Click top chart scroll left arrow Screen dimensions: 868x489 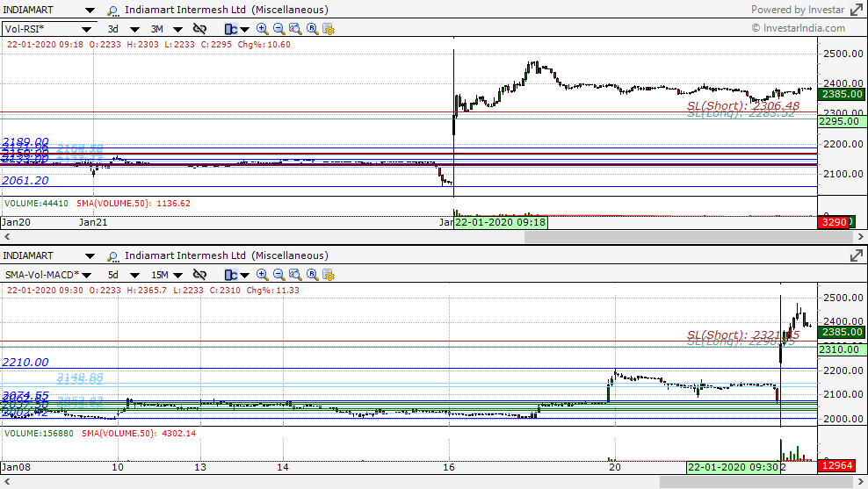7,237
